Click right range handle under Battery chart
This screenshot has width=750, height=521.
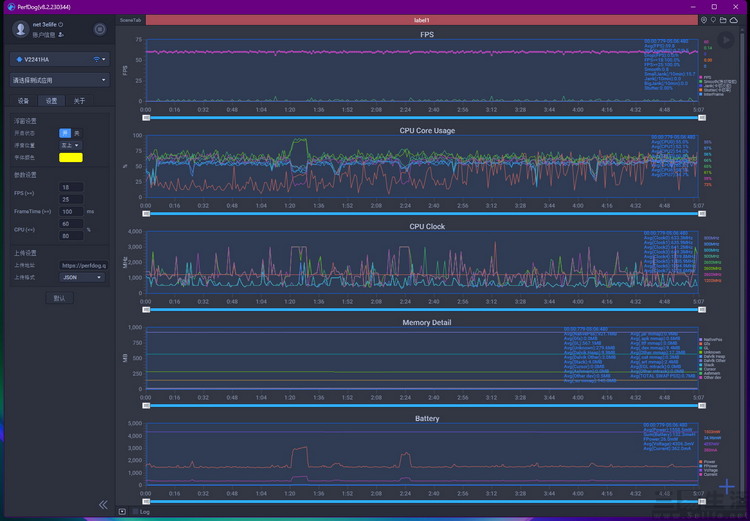click(x=702, y=501)
